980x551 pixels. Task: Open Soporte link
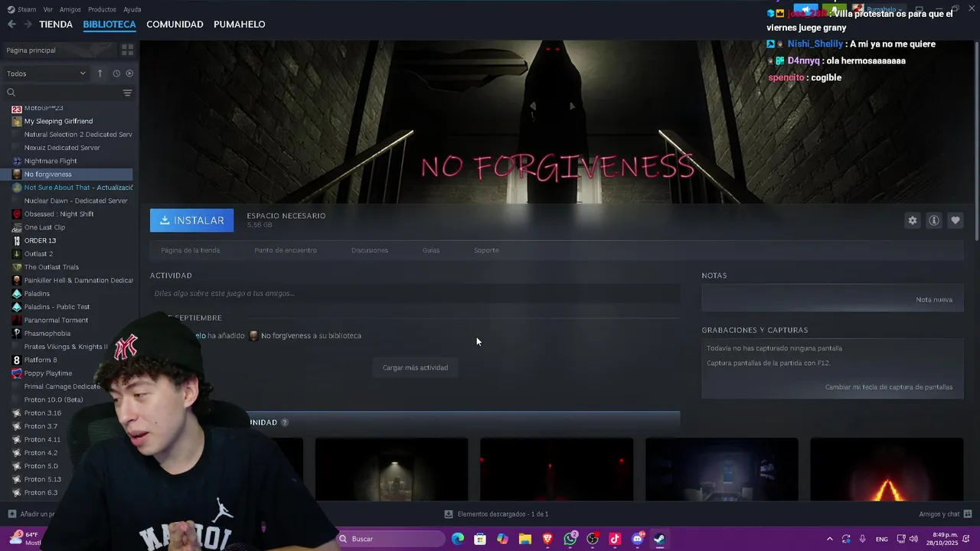[x=486, y=250]
